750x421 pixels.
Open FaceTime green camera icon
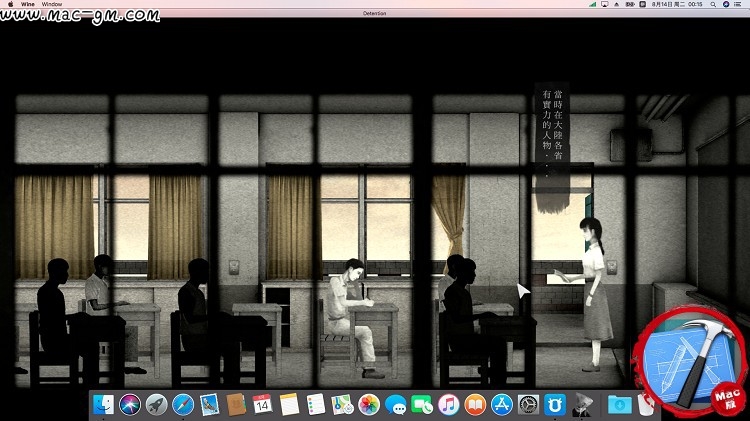(x=422, y=405)
